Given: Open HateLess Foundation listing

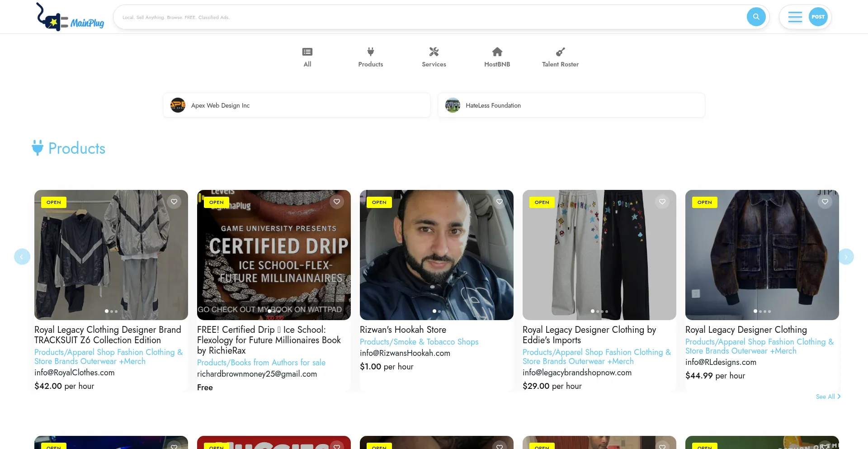Looking at the screenshot, I should click(x=571, y=105).
